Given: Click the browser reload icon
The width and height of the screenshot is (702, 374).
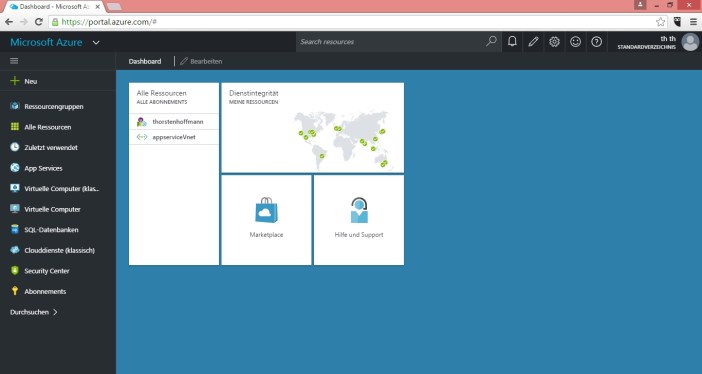Looking at the screenshot, I should (x=39, y=21).
